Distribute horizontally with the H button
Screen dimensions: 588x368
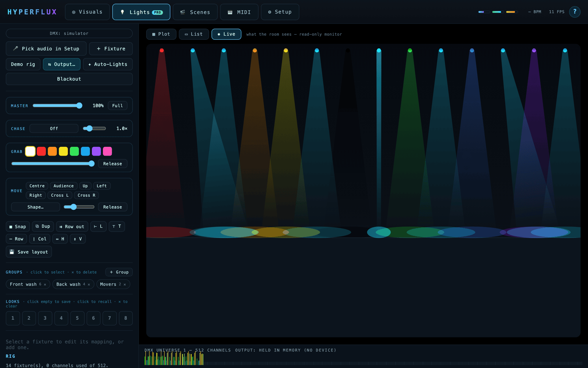[60, 239]
